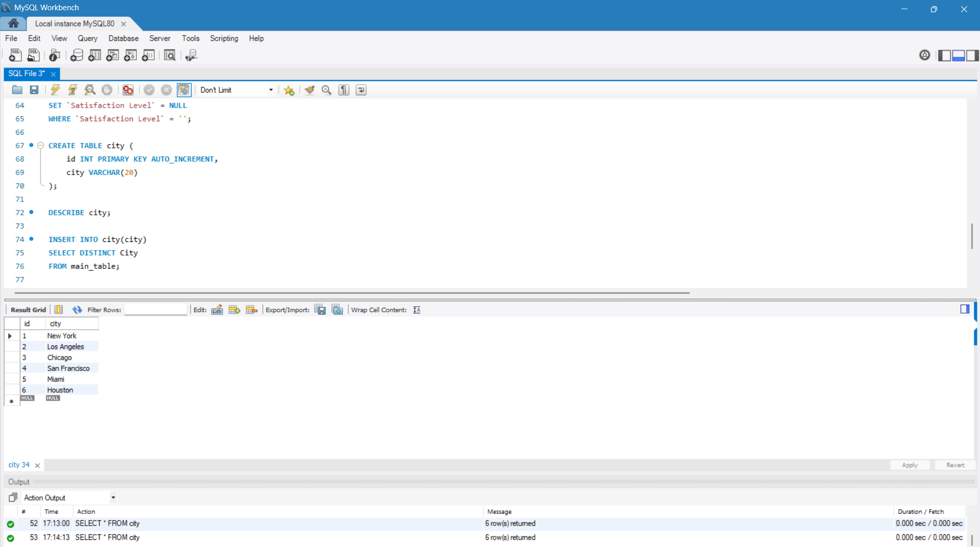Collapse the CREATE TABLE code fold

click(x=41, y=145)
